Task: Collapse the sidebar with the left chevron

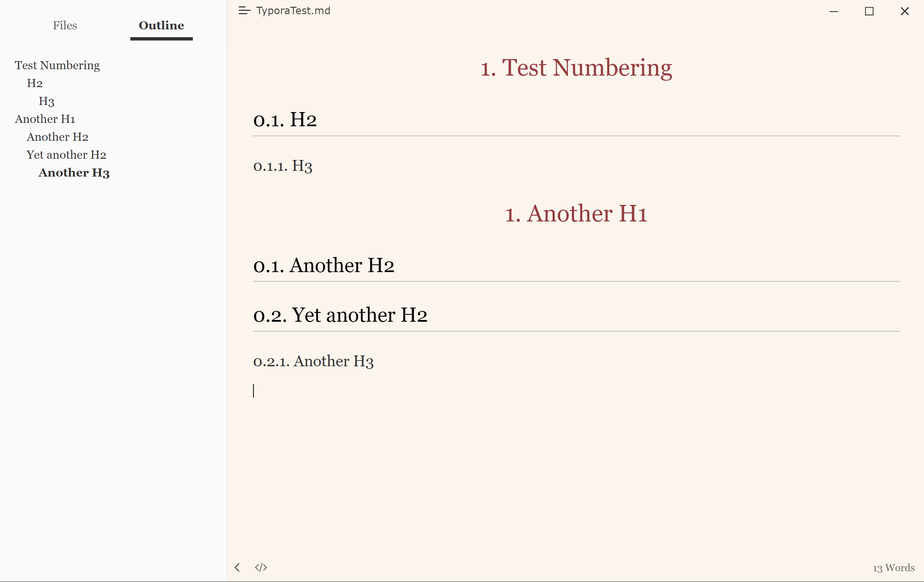Action: (x=237, y=567)
